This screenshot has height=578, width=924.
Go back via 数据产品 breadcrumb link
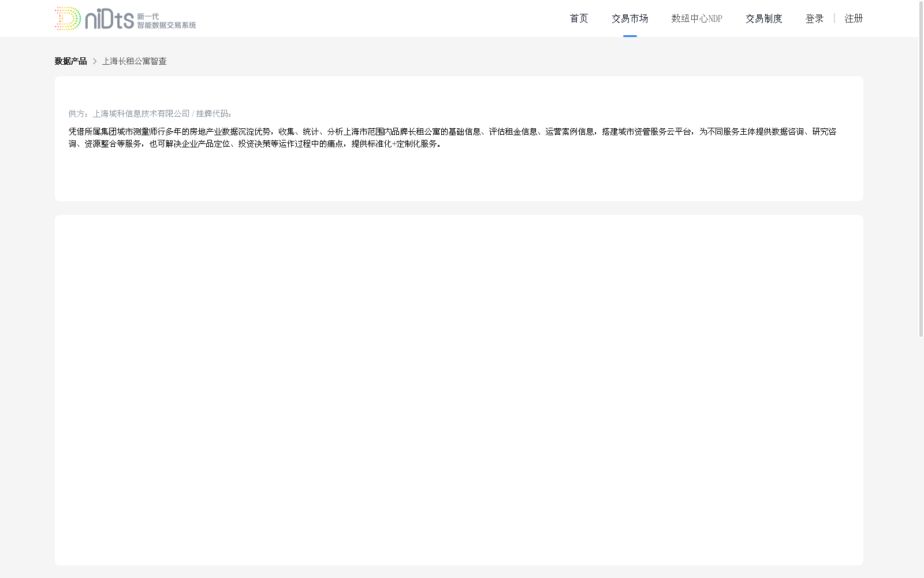[x=70, y=61]
